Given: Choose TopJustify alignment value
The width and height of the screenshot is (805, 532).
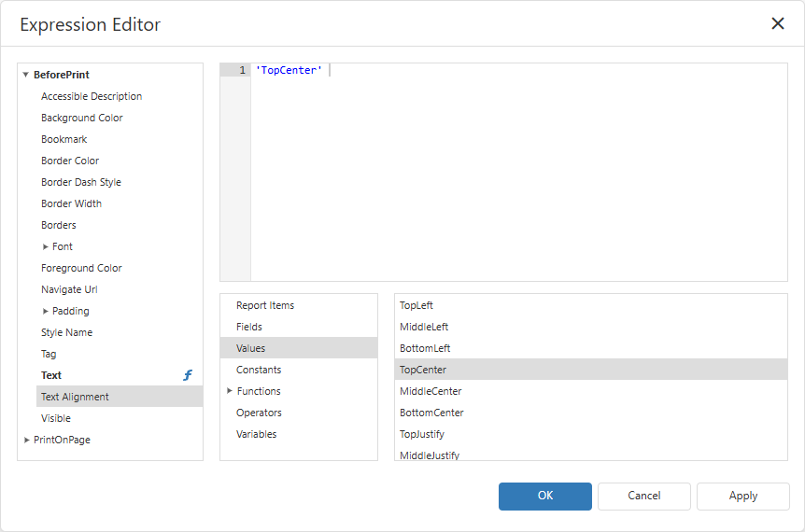Looking at the screenshot, I should click(591, 434).
